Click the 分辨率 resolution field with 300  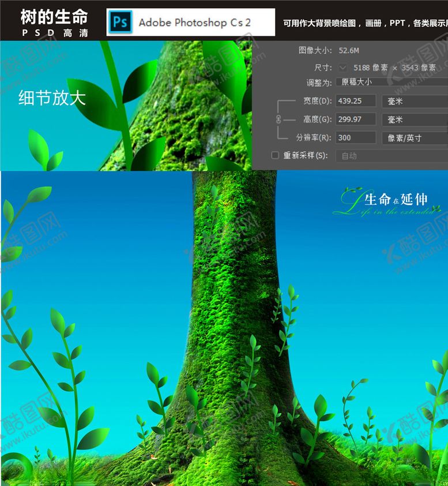tap(356, 138)
